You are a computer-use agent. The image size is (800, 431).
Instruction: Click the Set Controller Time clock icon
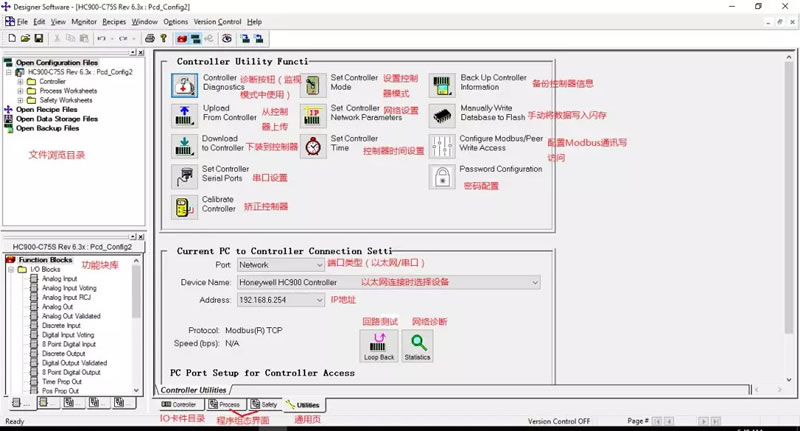tap(313, 146)
